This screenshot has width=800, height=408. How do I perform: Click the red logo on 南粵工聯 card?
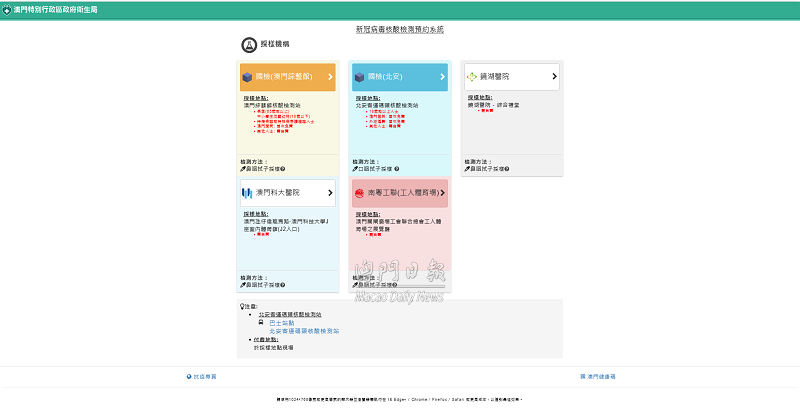358,192
